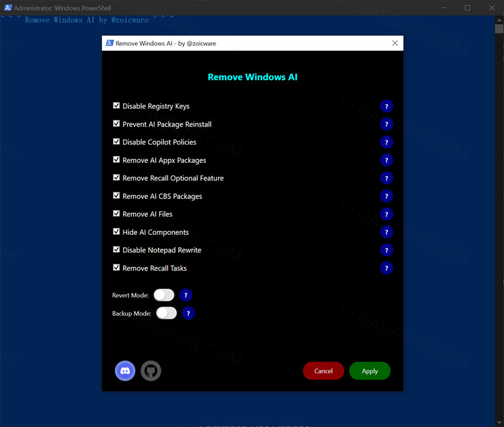The height and width of the screenshot is (427, 504).
Task: View help for Remove Recall Tasks
Action: (386, 268)
